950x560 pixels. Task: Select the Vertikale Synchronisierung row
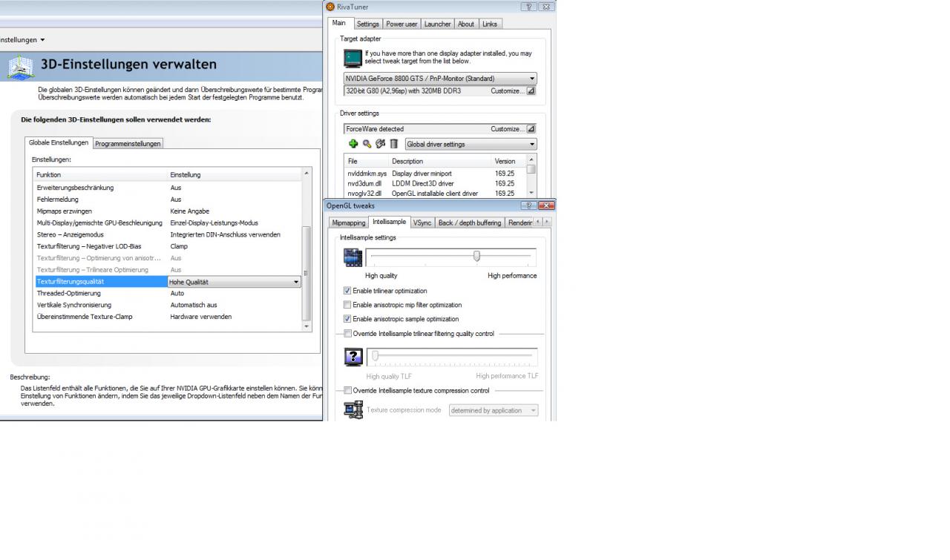(168, 305)
